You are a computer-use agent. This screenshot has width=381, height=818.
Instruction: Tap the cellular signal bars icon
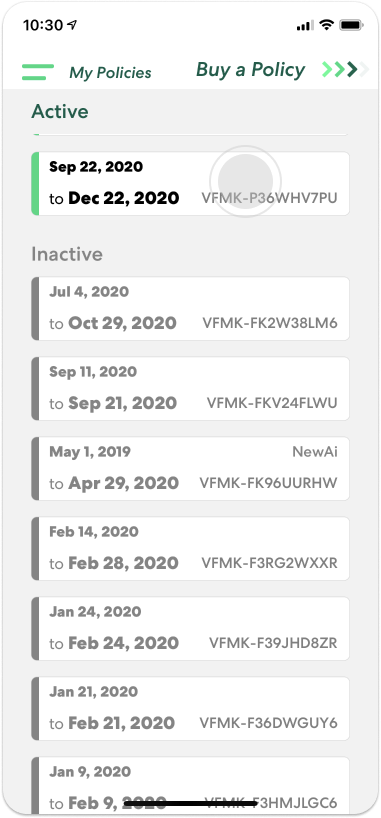pos(305,25)
